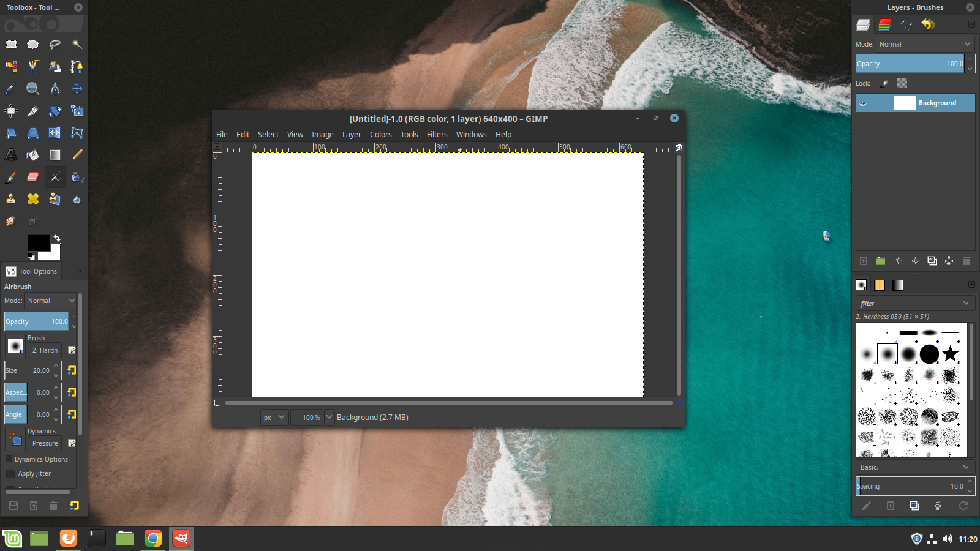Screen dimensions: 980x551
Task: Open the Colors menu
Action: point(380,135)
